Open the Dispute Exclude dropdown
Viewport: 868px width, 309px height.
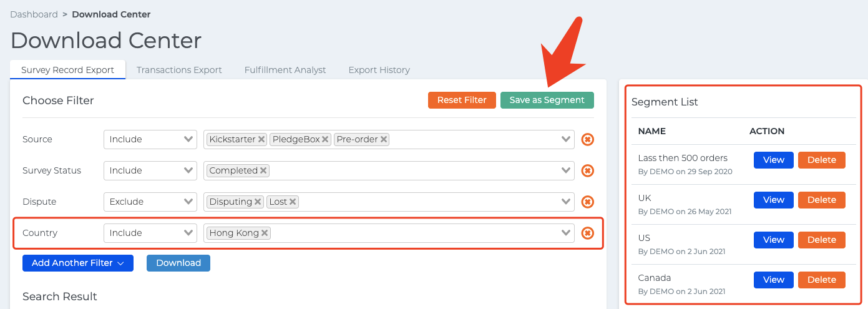coord(150,202)
